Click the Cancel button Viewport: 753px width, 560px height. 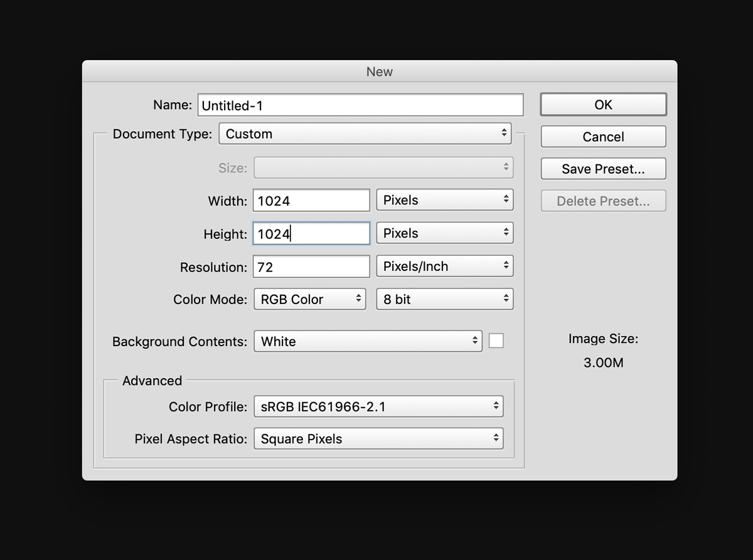coord(603,137)
